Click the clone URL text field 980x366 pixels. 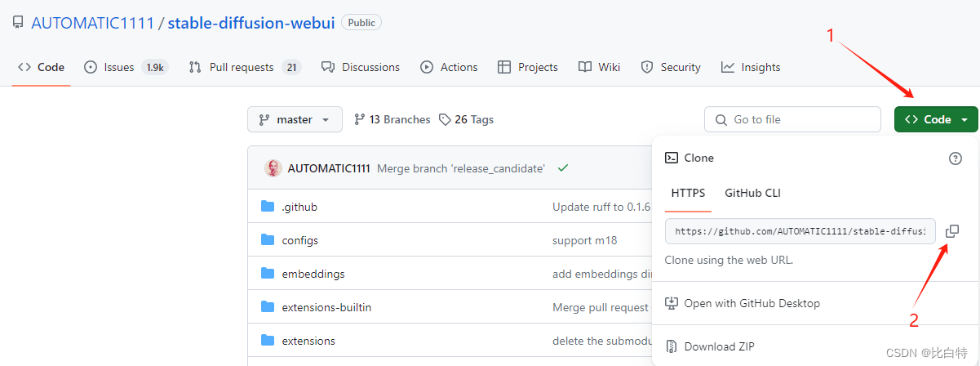800,231
